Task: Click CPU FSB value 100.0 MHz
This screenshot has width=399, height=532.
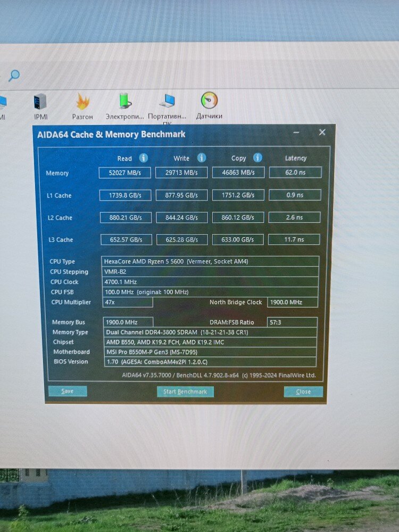Action: 210,292
